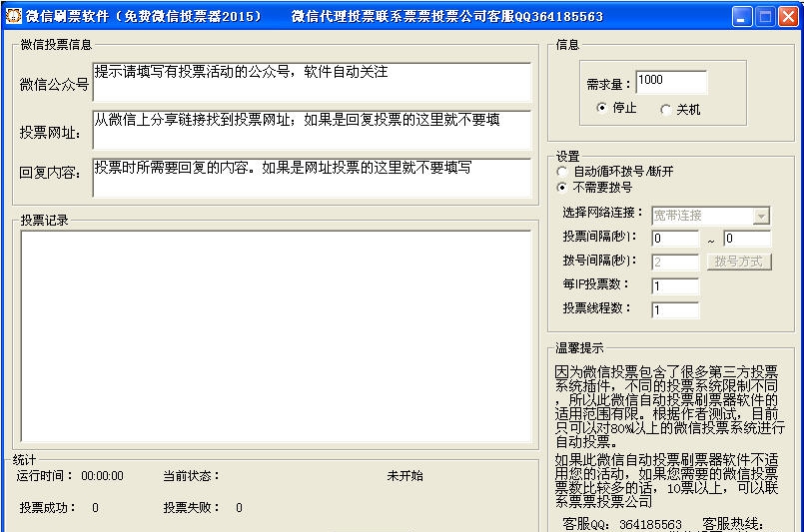Click the maximize window button

click(x=765, y=16)
